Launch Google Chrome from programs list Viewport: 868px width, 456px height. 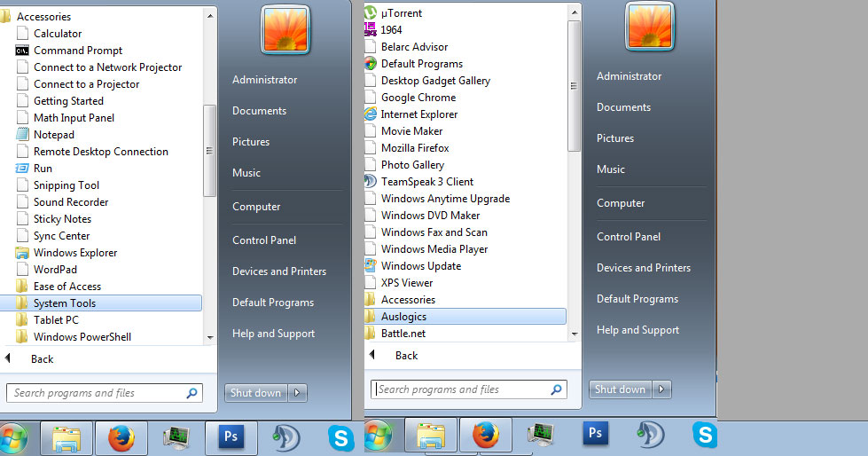pos(411,98)
